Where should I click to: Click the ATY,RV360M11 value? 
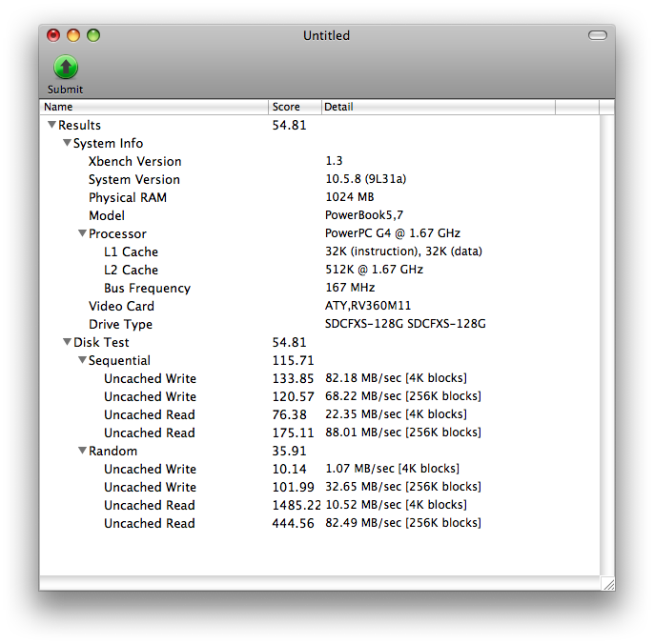pyautogui.click(x=368, y=306)
